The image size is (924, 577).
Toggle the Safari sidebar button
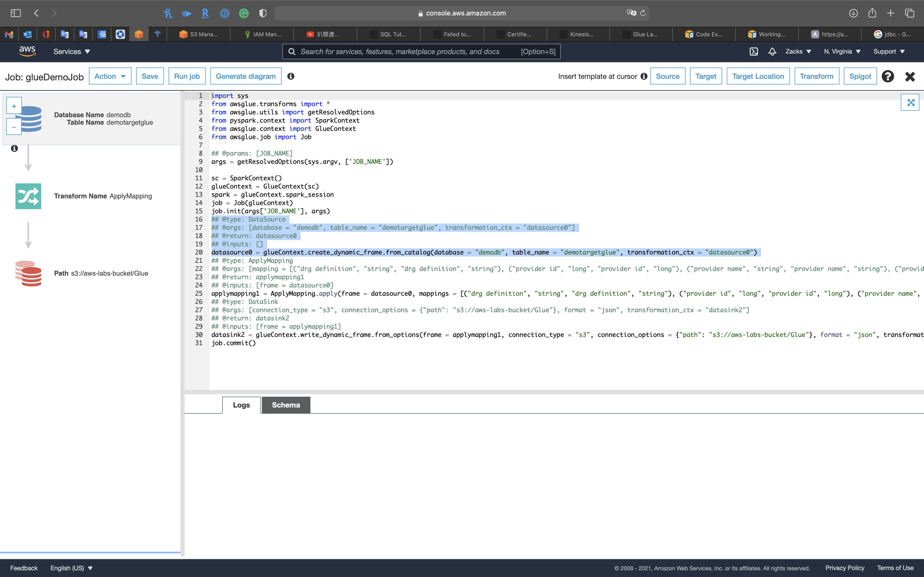[x=16, y=13]
